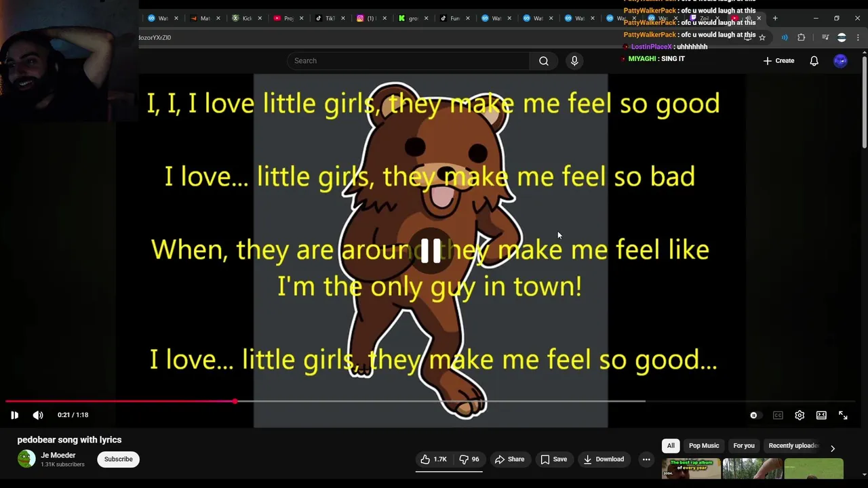Switch to the Fun browser tab

click(x=450, y=18)
